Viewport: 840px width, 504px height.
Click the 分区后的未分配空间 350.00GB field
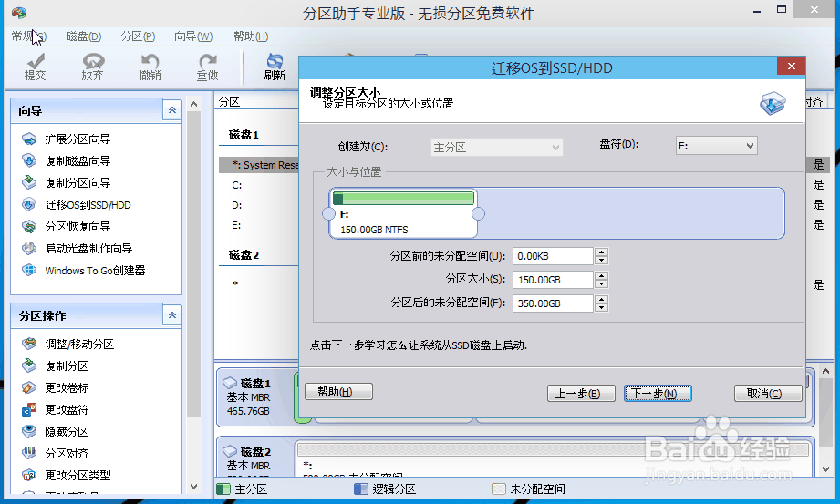click(x=553, y=303)
